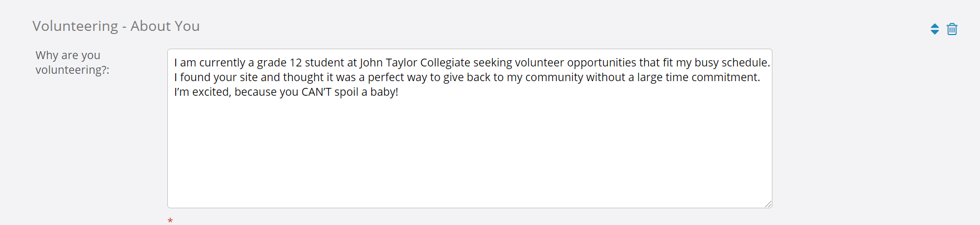Place cursor after 'spoil a baby!'
The image size is (980, 225).
click(399, 92)
